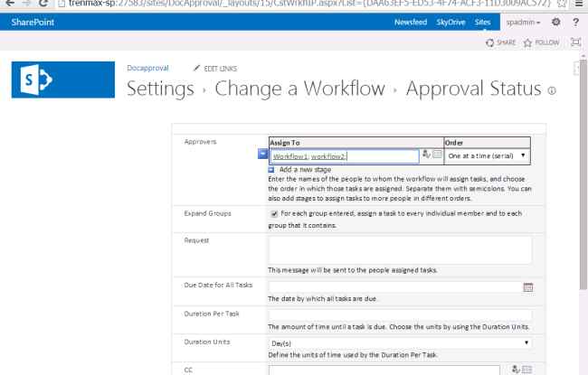Toggle the Expand Groups checkbox
Screen dimensions: 588x375
click(x=274, y=214)
